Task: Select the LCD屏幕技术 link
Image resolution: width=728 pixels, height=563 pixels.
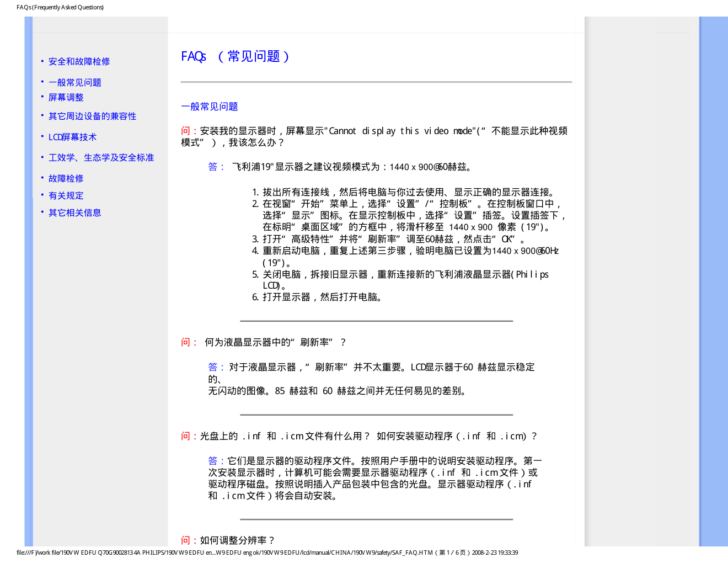Action: [72, 137]
